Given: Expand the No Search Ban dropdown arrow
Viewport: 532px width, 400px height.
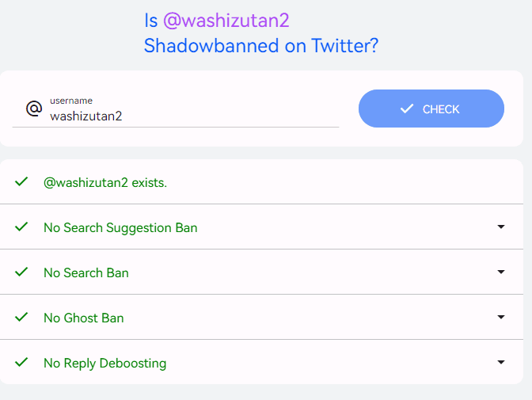Looking at the screenshot, I should click(501, 272).
